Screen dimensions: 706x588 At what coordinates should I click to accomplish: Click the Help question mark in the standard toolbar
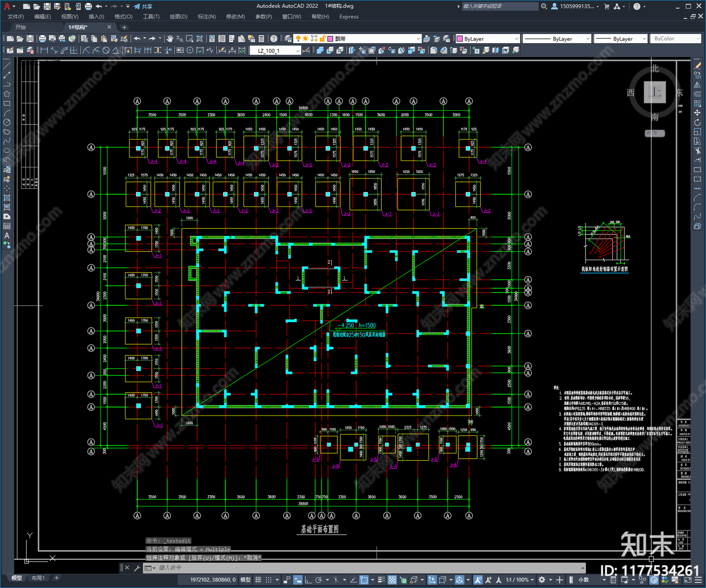pyautogui.click(x=274, y=39)
